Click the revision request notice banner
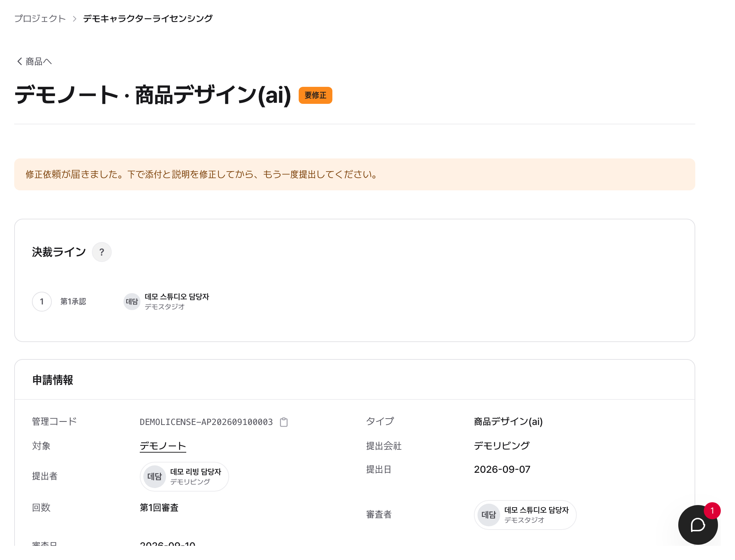Viewport: 735px width, 560px height. pyautogui.click(x=354, y=174)
